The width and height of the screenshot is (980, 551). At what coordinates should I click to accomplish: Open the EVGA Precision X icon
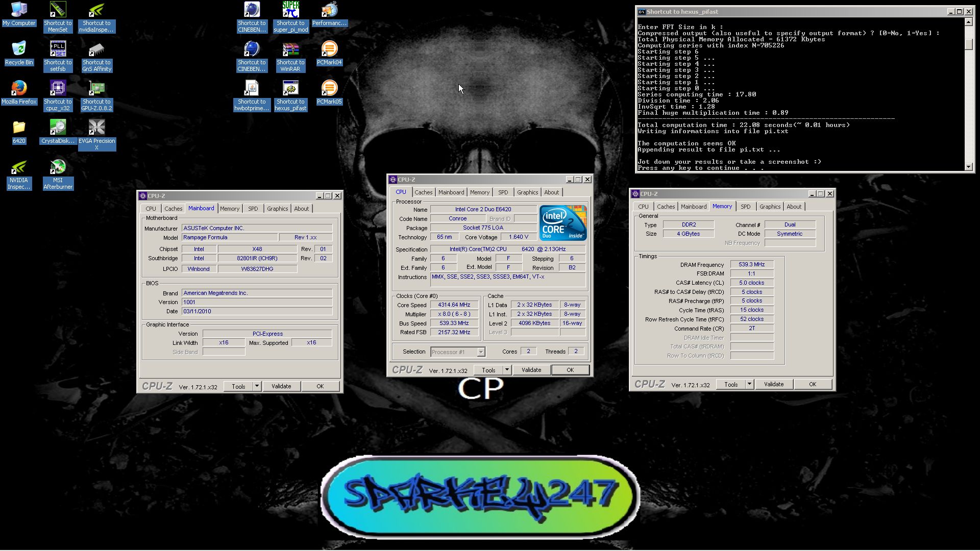pos(96,135)
